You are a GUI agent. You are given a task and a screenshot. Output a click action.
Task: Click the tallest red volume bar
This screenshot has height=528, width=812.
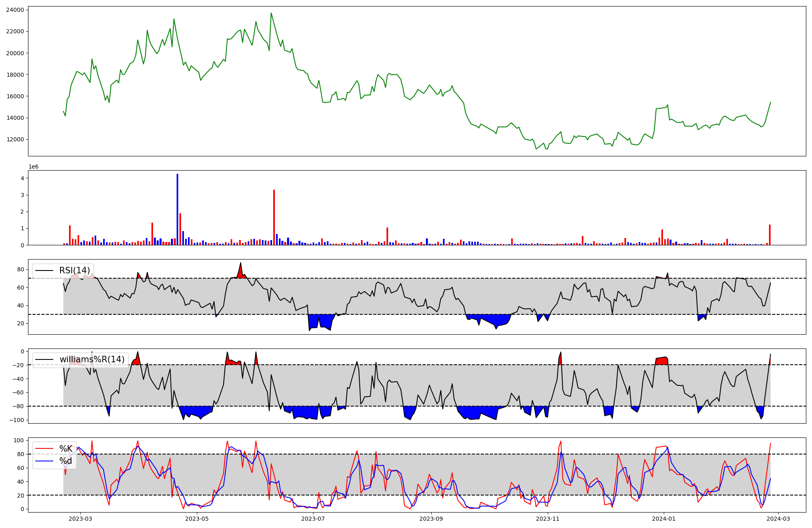[274, 217]
